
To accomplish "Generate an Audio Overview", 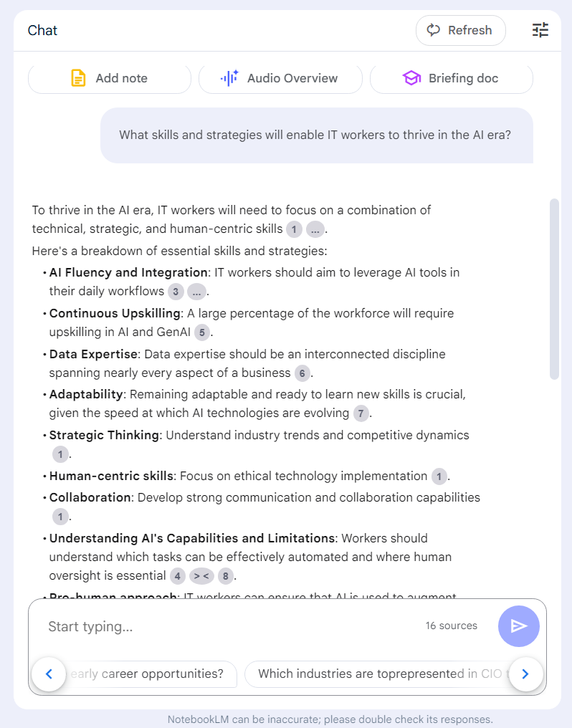I will tap(280, 78).
